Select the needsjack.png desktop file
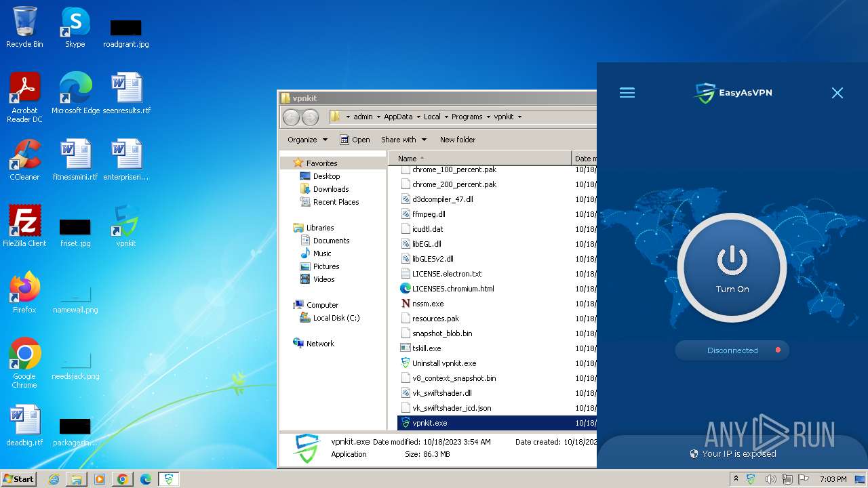Screen dimensions: 868x488 click(x=75, y=365)
